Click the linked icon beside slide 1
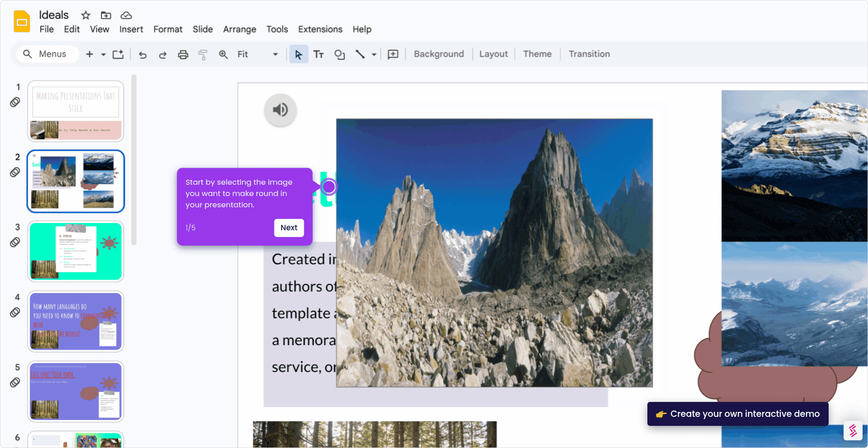The height and width of the screenshot is (448, 868). point(15,102)
